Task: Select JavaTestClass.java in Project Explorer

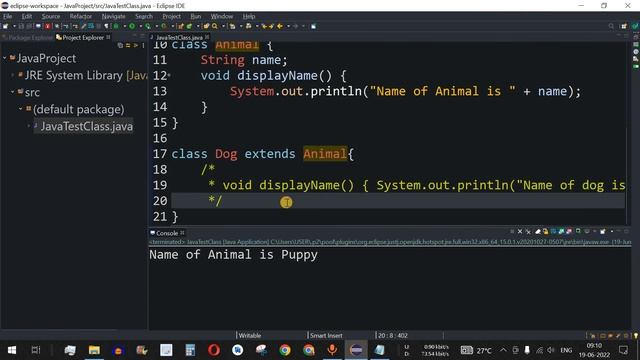Action: click(83, 126)
